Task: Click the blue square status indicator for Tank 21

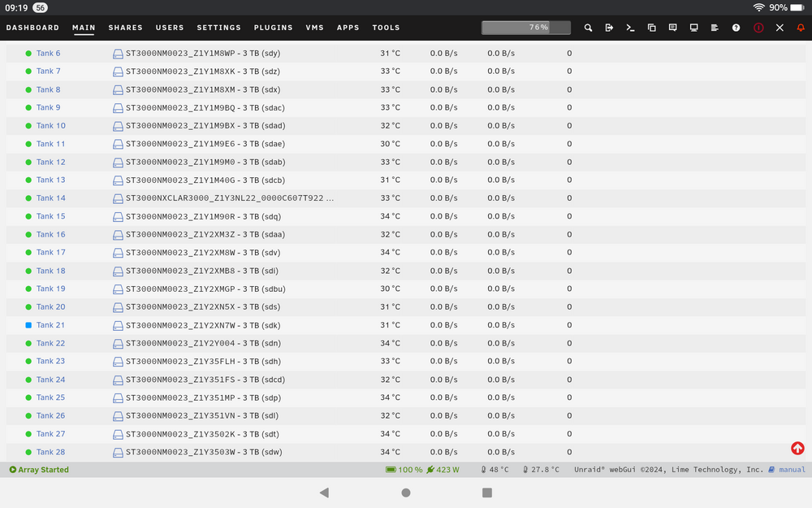Action: click(x=28, y=325)
